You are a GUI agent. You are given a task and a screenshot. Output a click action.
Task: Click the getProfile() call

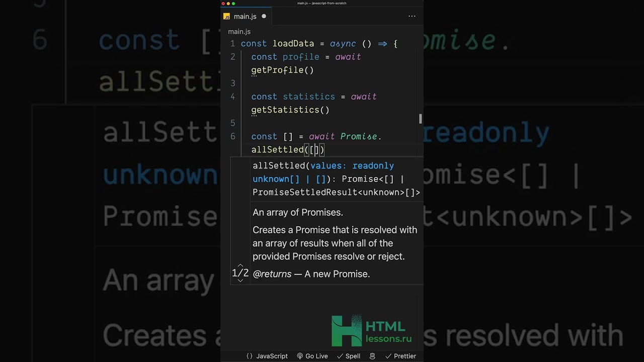[282, 70]
